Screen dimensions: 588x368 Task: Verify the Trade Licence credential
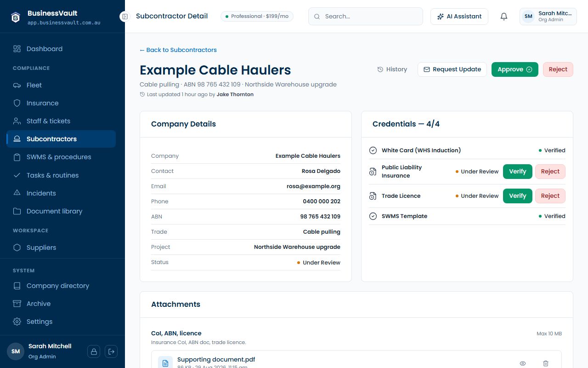tap(518, 196)
